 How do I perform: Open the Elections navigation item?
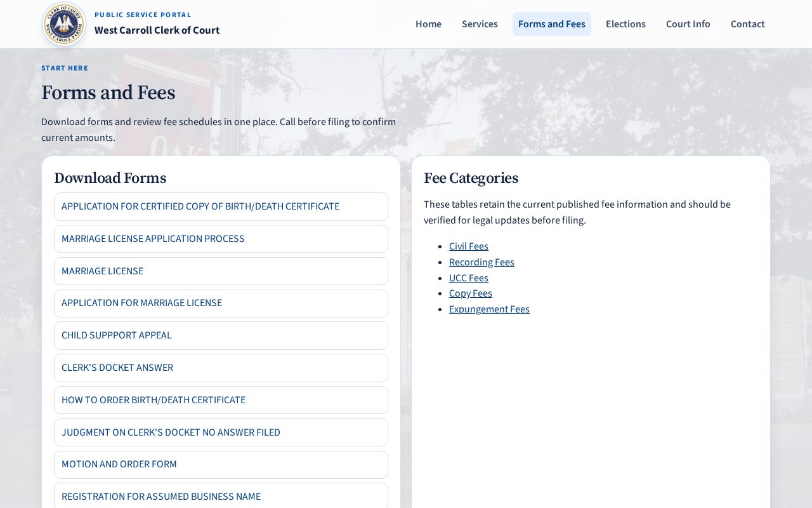click(625, 24)
